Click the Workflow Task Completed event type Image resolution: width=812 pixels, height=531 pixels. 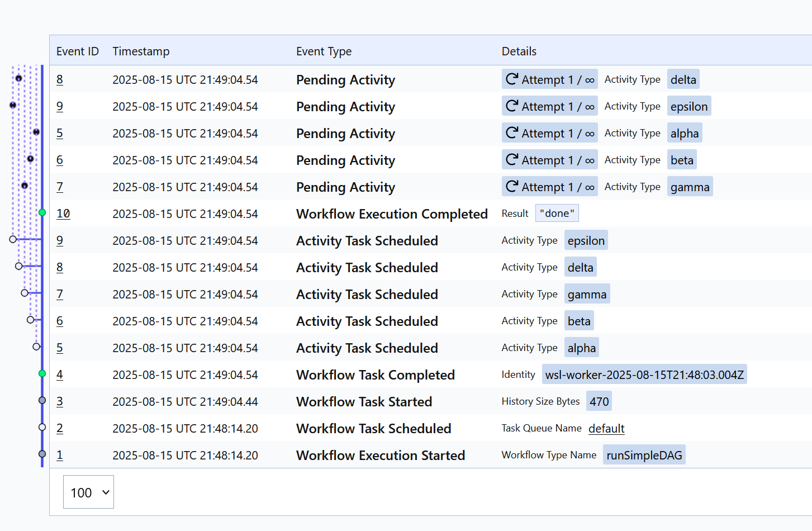click(376, 375)
